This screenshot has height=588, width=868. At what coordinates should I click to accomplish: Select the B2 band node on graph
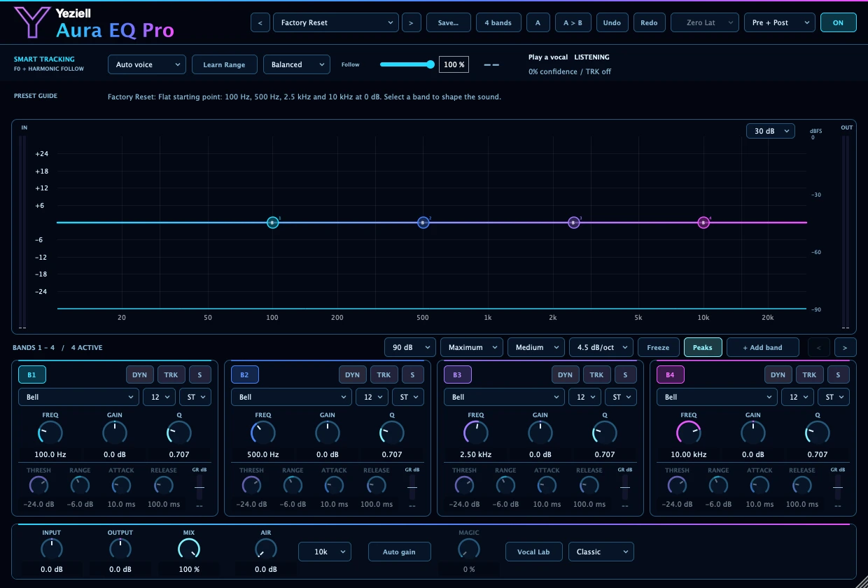click(x=423, y=223)
